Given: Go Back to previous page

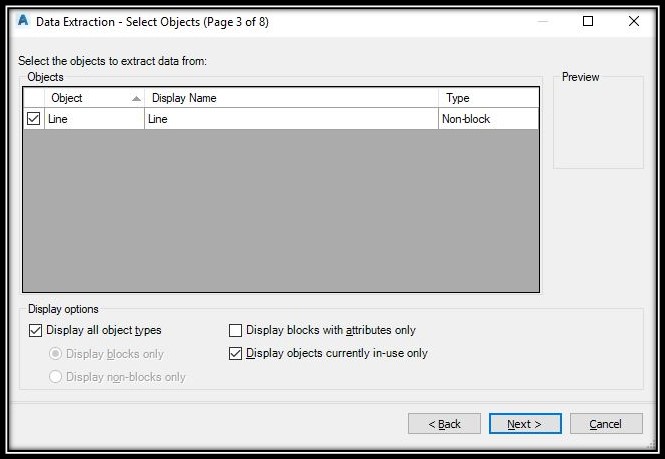Looking at the screenshot, I should (x=444, y=424).
